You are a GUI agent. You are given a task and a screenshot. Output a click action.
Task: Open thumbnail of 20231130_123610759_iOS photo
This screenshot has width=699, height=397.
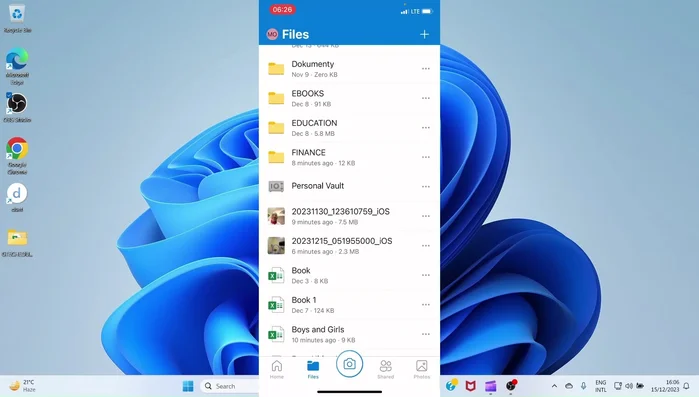tap(276, 216)
